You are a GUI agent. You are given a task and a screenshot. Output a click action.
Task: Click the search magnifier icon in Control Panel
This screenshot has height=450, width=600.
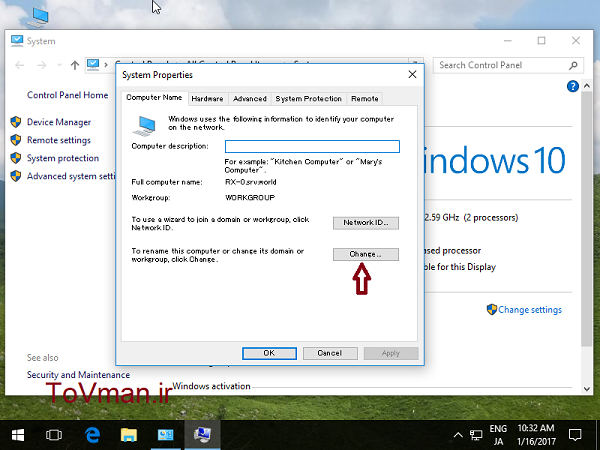pos(573,65)
